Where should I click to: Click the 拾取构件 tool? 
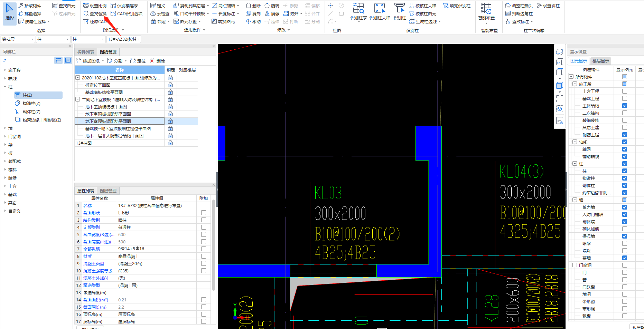(x=30, y=6)
